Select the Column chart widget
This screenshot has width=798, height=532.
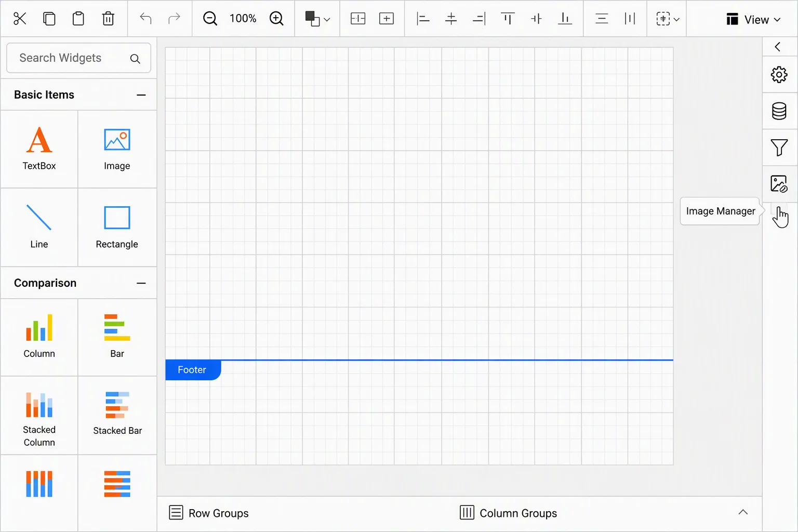(x=39, y=337)
